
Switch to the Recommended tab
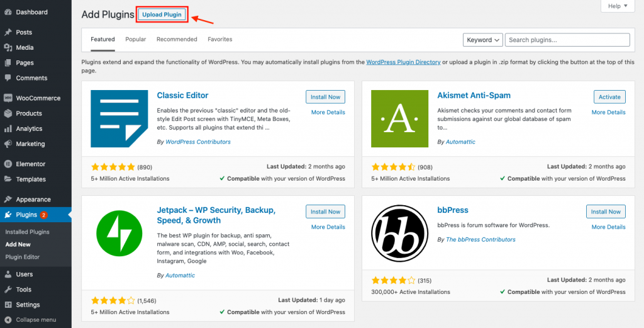[x=177, y=40]
